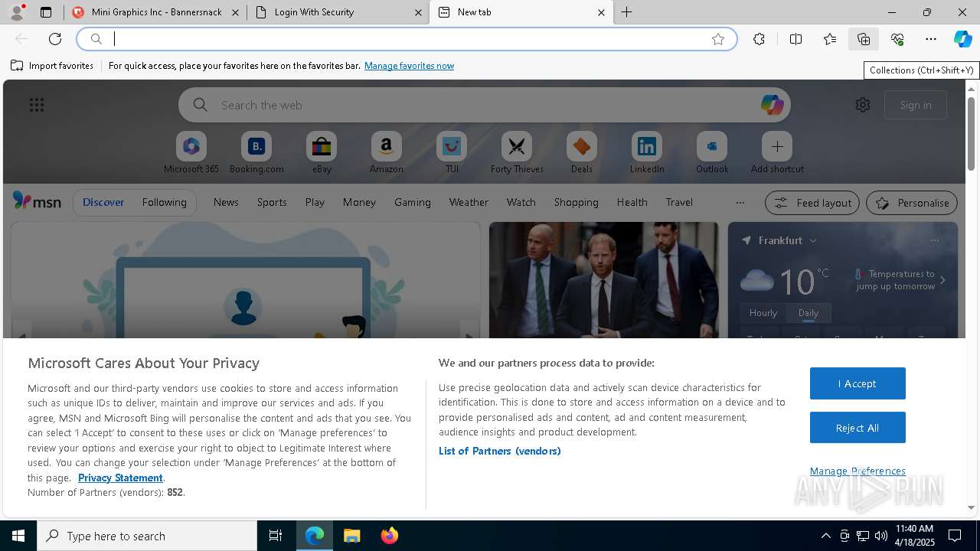The height and width of the screenshot is (551, 980).
Task: Open the News category
Action: pos(226,202)
